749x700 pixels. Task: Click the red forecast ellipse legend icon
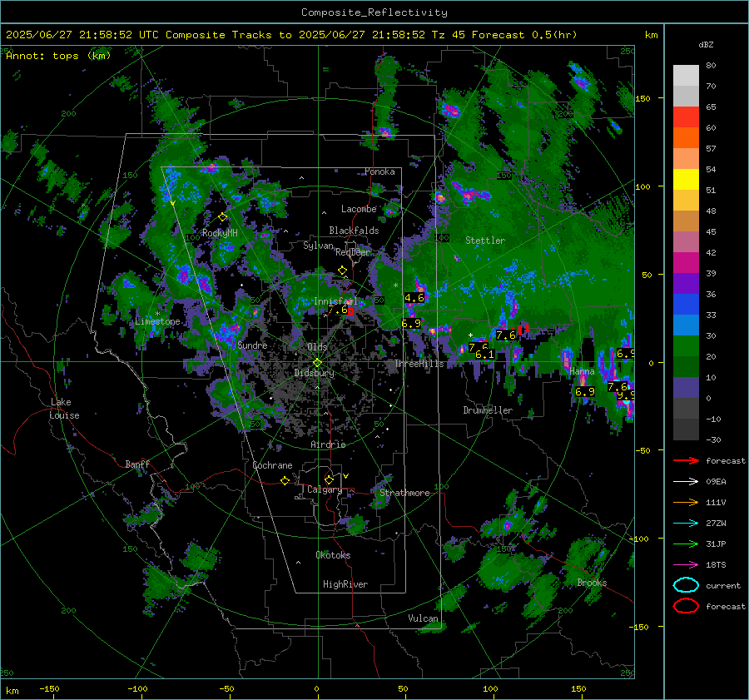click(686, 606)
